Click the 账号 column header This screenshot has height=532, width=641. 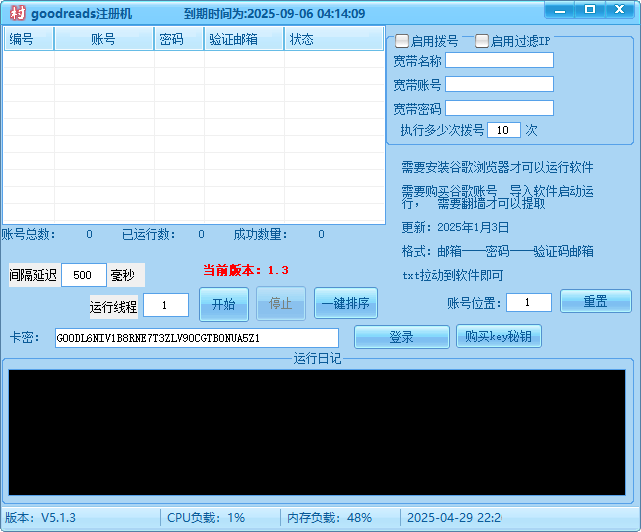[104, 39]
